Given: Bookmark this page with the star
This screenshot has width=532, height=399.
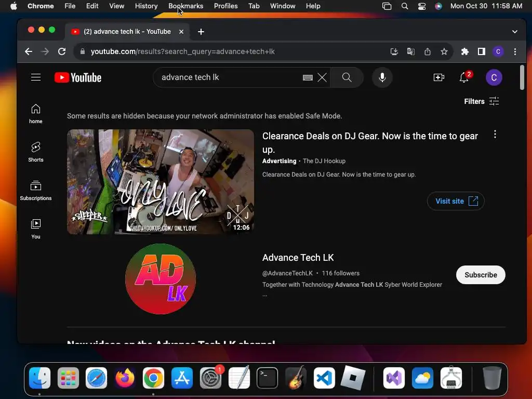Looking at the screenshot, I should tap(444, 51).
